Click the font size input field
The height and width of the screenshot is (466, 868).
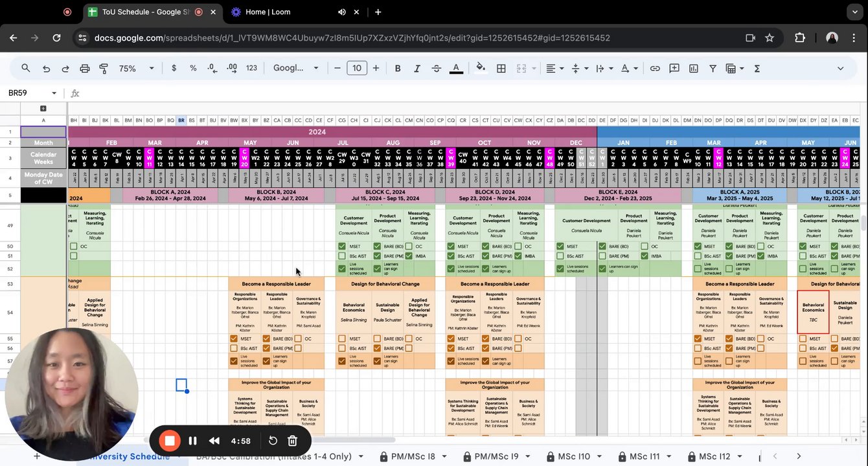click(356, 69)
